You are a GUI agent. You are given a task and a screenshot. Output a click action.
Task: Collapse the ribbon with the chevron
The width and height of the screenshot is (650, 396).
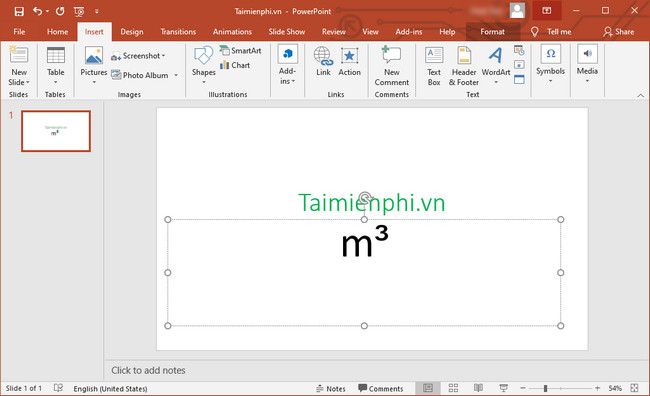click(640, 95)
